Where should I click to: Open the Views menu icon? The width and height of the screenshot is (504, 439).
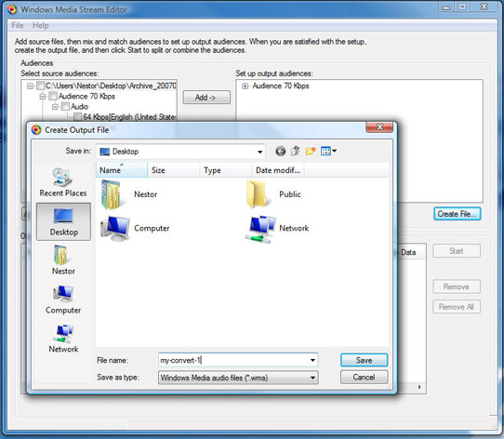(x=325, y=151)
